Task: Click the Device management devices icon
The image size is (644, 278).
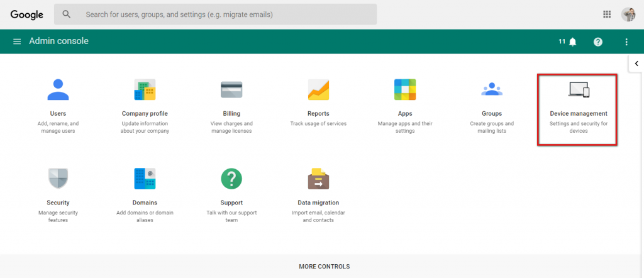Action: [579, 89]
